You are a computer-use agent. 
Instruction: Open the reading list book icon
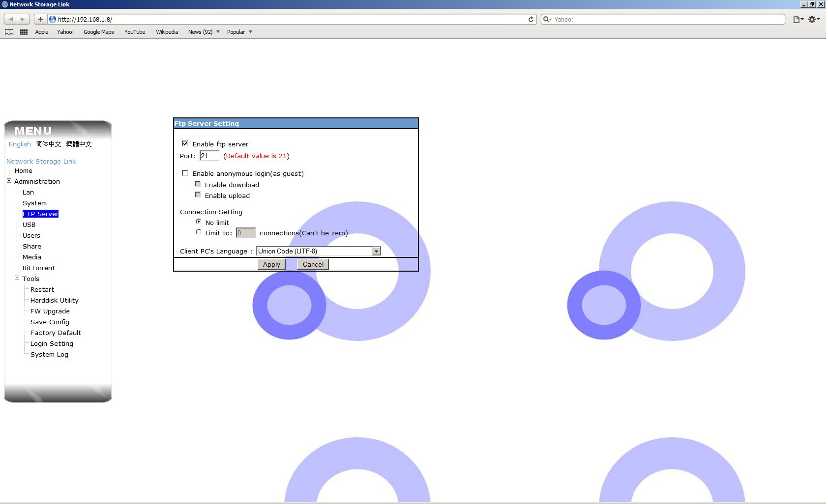(x=9, y=32)
